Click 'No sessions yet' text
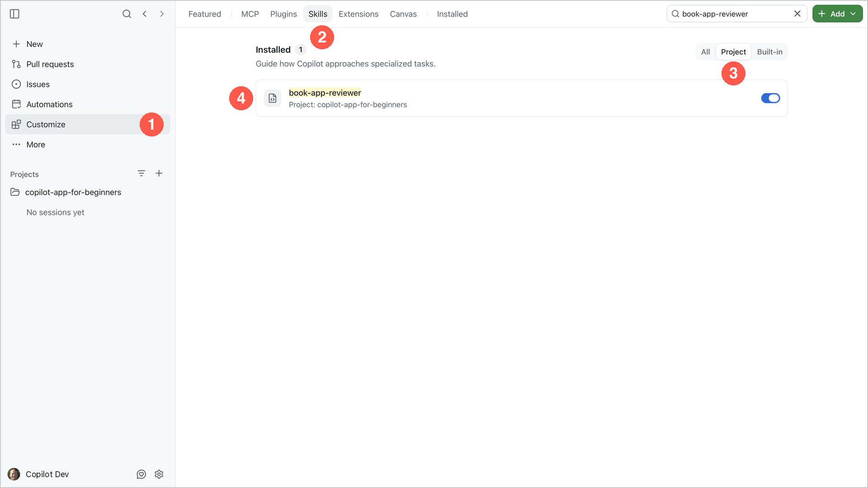The image size is (868, 488). coord(55,212)
